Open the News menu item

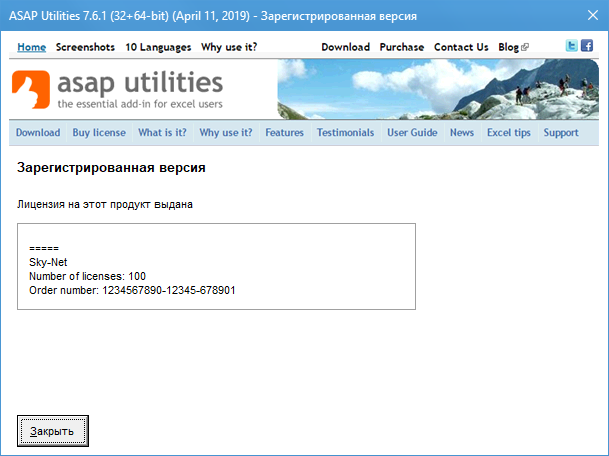pyautogui.click(x=462, y=132)
